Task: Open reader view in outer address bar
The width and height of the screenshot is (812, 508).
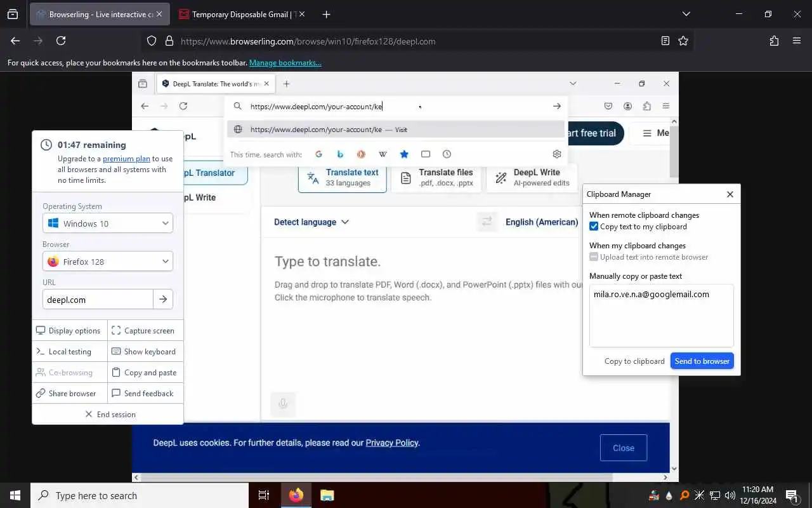Action: click(665, 41)
